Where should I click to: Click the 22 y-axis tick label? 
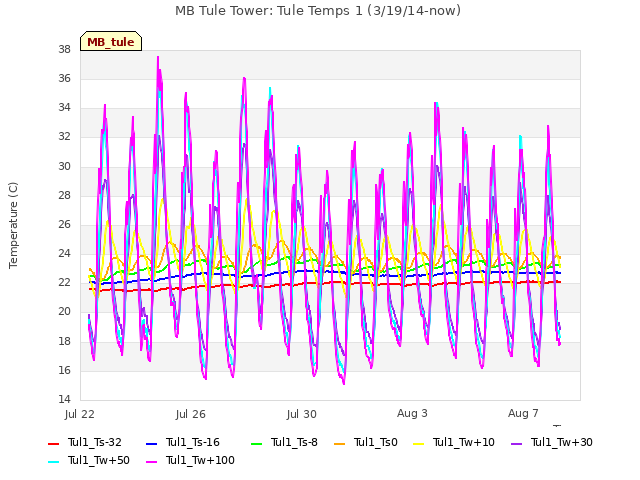coord(64,283)
